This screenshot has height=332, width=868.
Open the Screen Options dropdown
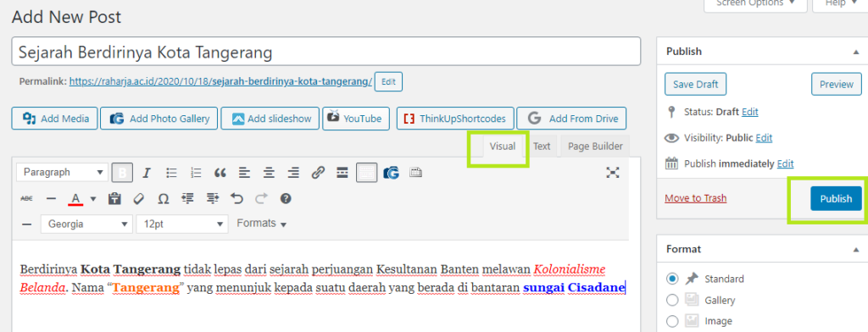point(754,3)
